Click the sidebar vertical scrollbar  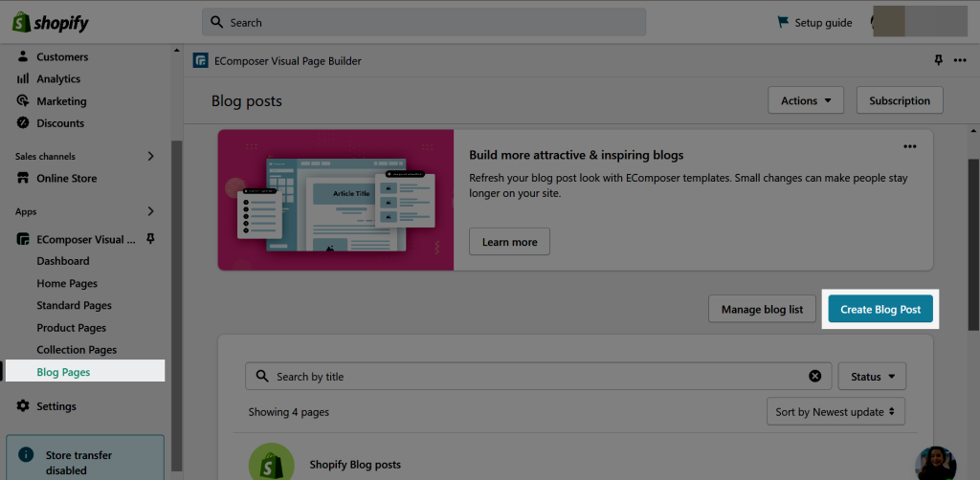[177, 306]
